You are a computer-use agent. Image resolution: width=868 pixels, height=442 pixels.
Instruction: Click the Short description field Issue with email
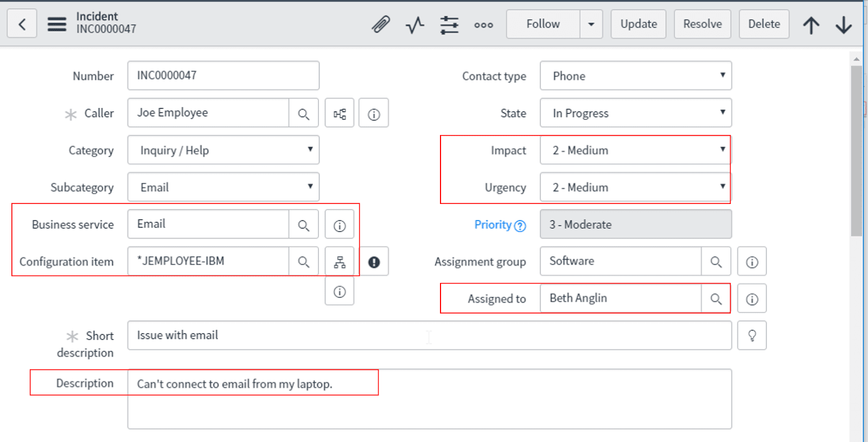coord(430,335)
